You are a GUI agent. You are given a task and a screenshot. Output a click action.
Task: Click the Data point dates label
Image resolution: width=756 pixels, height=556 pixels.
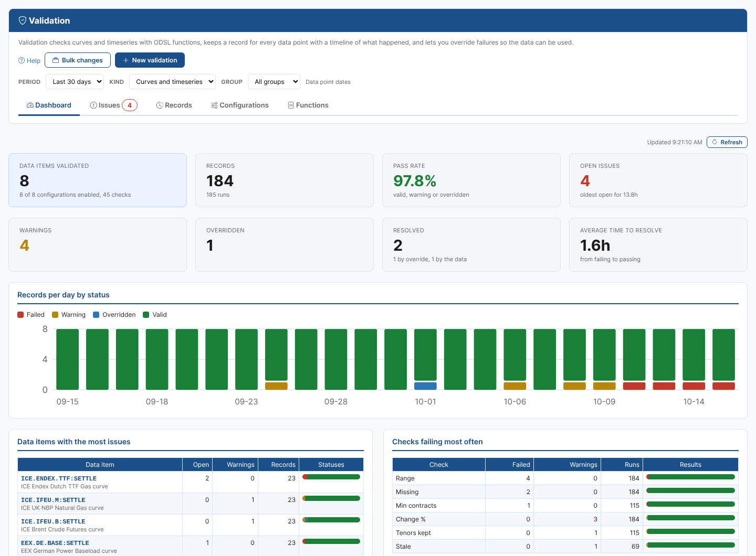click(328, 82)
